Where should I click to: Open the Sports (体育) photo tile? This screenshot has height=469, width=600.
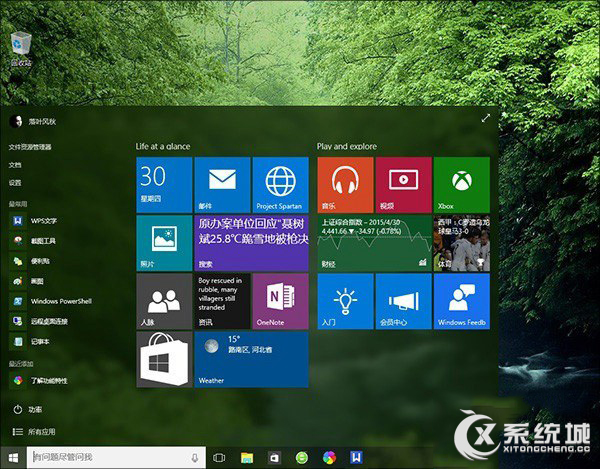pos(461,243)
